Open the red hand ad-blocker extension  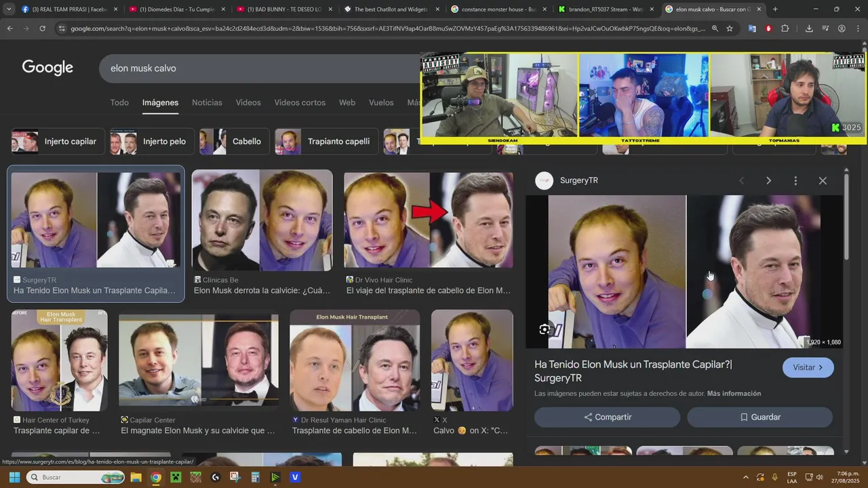(x=768, y=28)
